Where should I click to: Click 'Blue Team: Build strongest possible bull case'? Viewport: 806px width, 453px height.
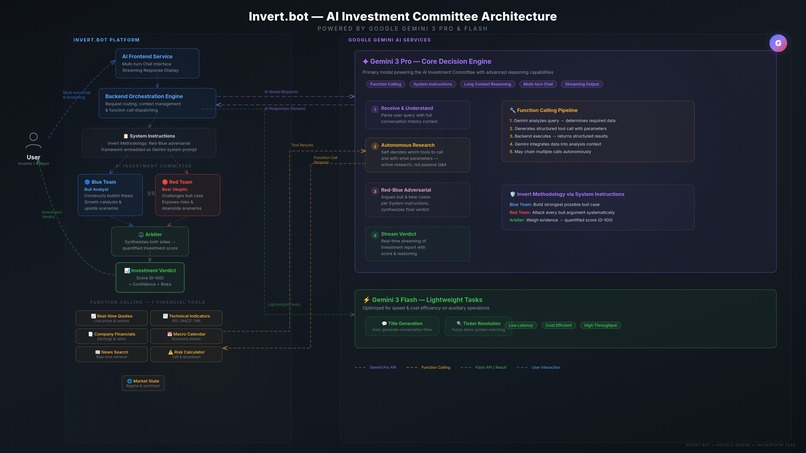555,205
